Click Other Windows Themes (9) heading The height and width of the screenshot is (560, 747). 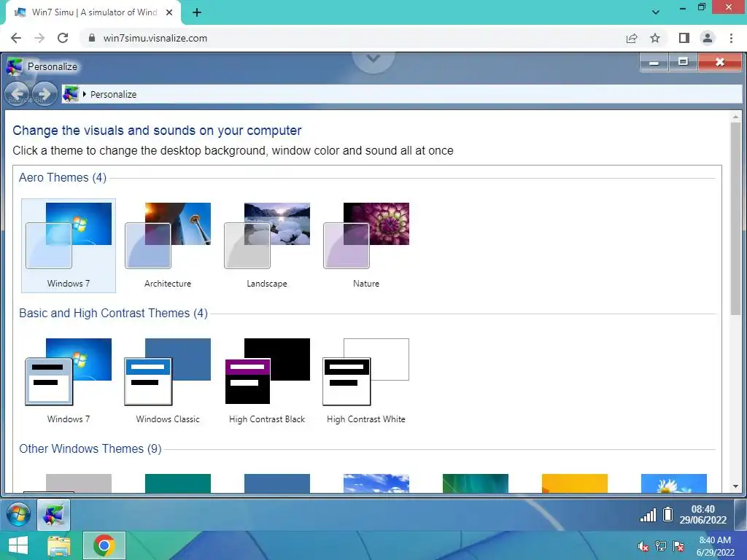click(90, 448)
